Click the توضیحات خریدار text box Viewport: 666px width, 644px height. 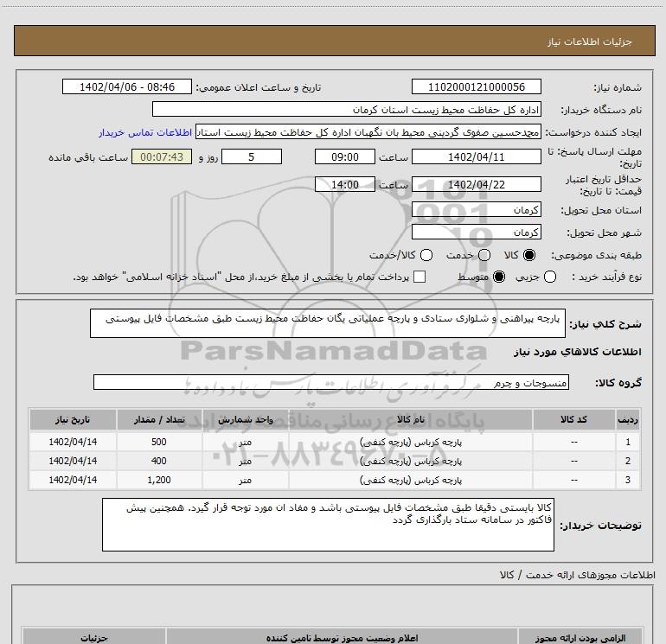click(x=328, y=525)
